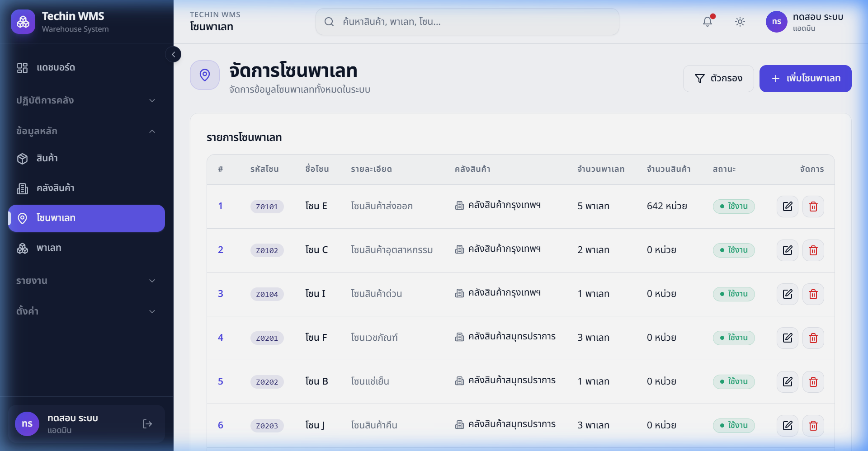
Task: Open notifications bell
Action: [x=708, y=21]
